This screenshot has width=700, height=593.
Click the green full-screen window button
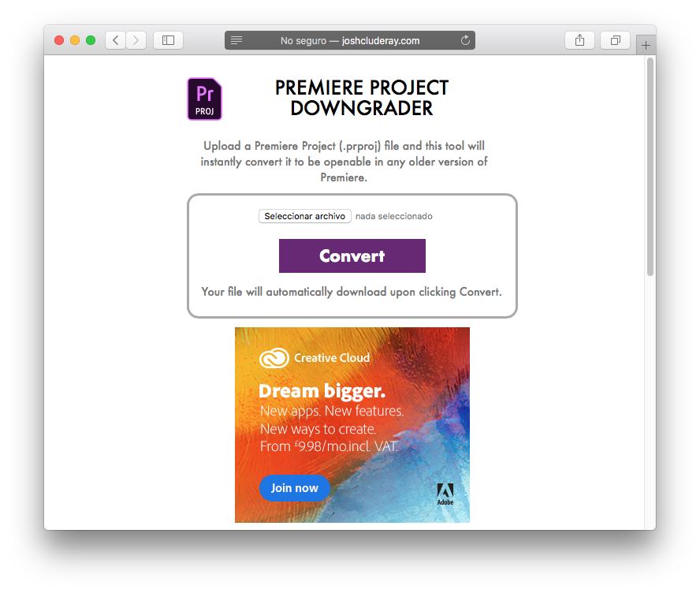(91, 40)
